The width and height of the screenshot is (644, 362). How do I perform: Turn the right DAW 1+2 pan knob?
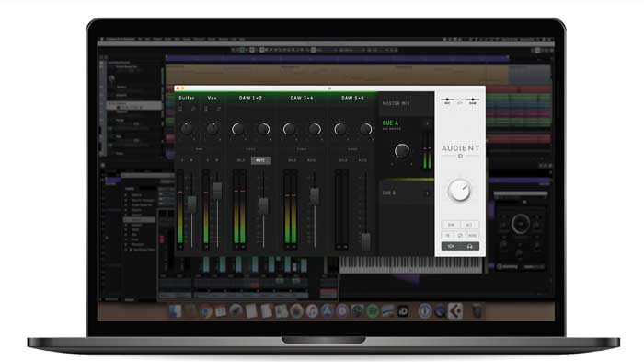[263, 129]
